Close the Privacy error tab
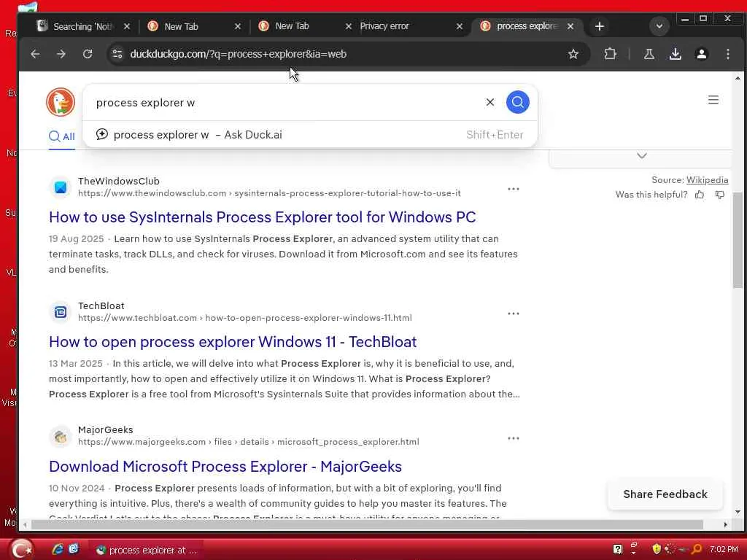The height and width of the screenshot is (560, 747). coord(460,26)
